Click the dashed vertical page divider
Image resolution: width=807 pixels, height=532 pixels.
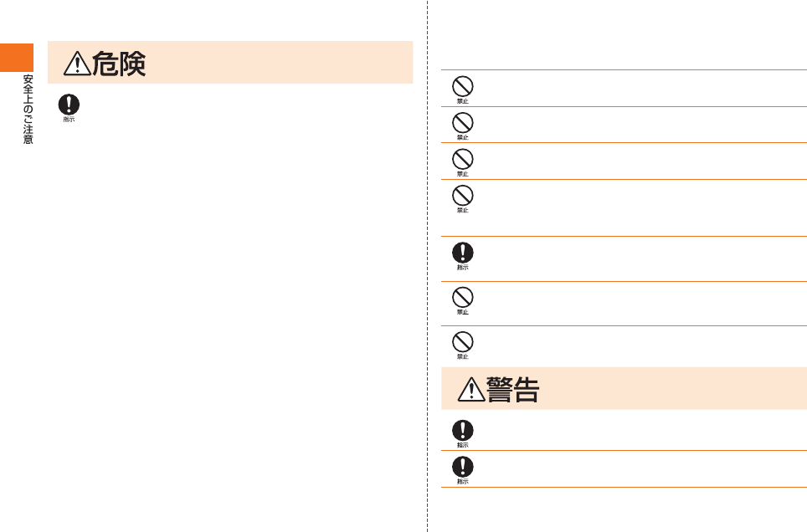click(427, 266)
